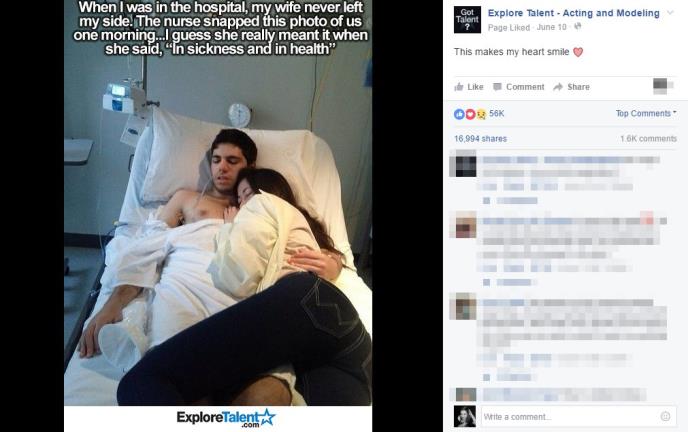Click first commenter's blurred profile picture

pos(465,164)
